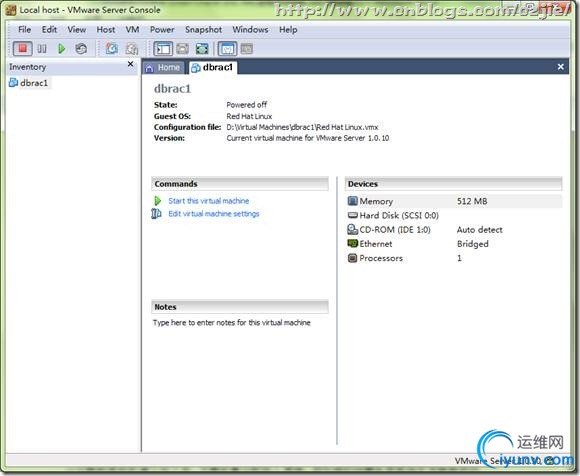Click the Take Snapshot toolbar icon
This screenshot has height=476, width=580.
(x=112, y=48)
